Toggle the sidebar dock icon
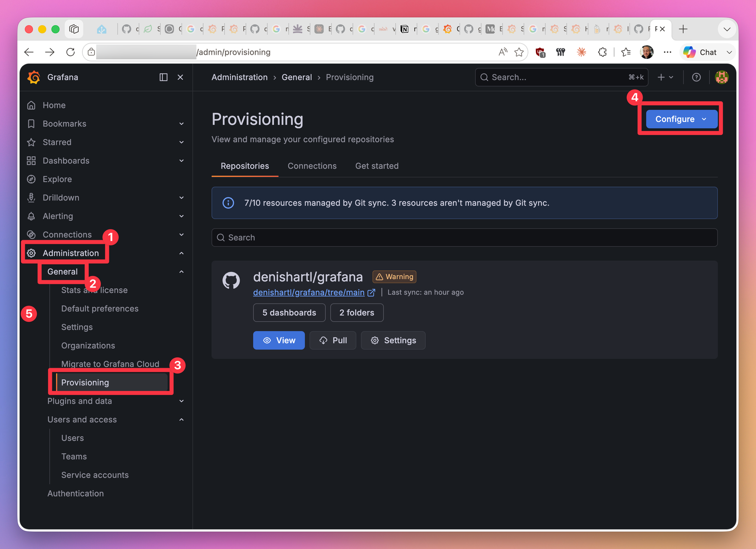The width and height of the screenshot is (756, 549). coord(163,77)
